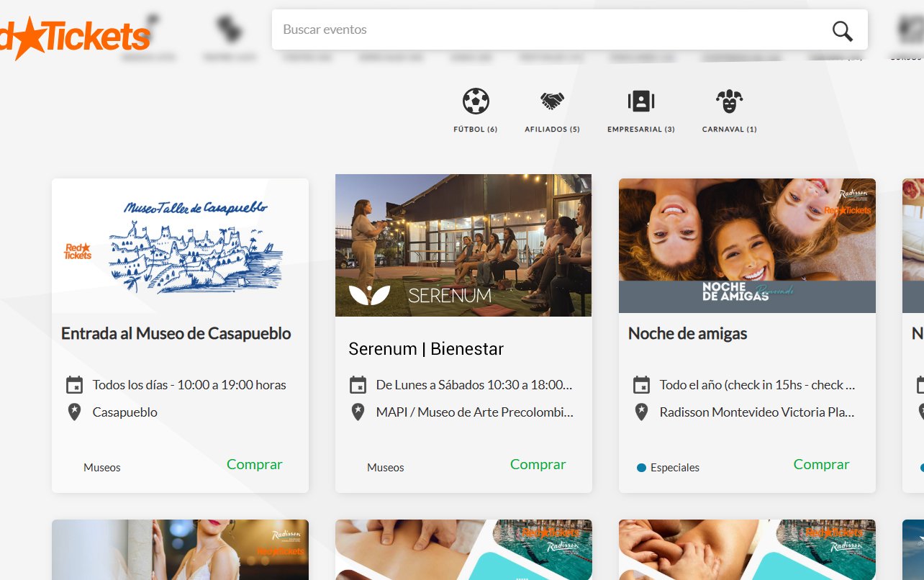Viewport: 924px width, 580px height.
Task: Select the Fútbol soccer ball category icon
Action: tap(476, 101)
